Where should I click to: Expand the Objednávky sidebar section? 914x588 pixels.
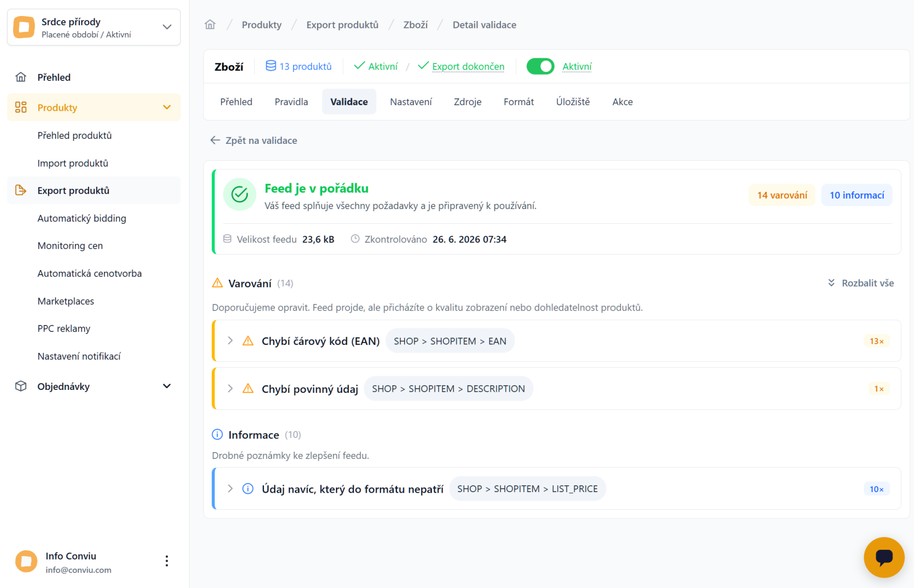tap(167, 386)
